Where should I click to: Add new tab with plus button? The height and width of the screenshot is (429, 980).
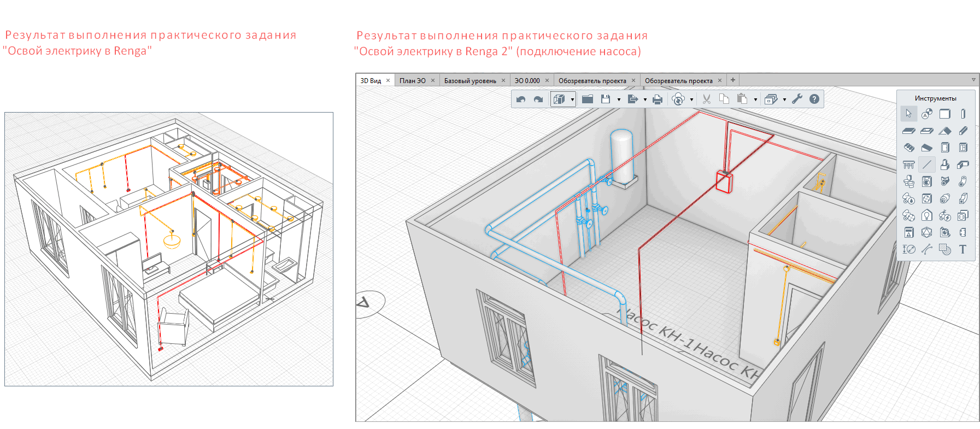(733, 80)
